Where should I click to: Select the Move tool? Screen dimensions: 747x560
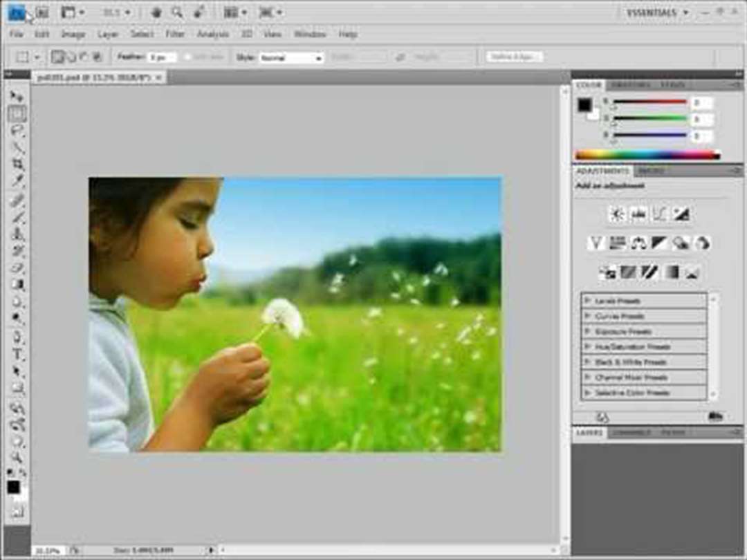click(x=16, y=97)
